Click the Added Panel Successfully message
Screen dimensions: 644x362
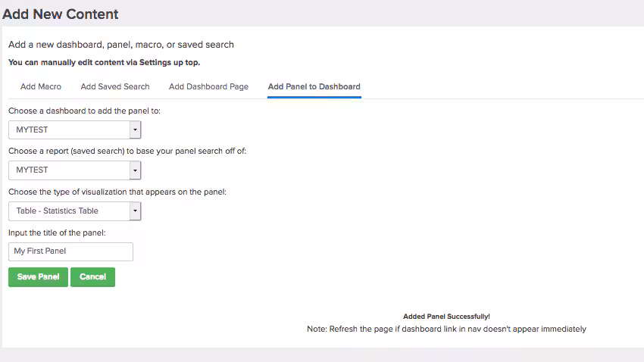446,317
